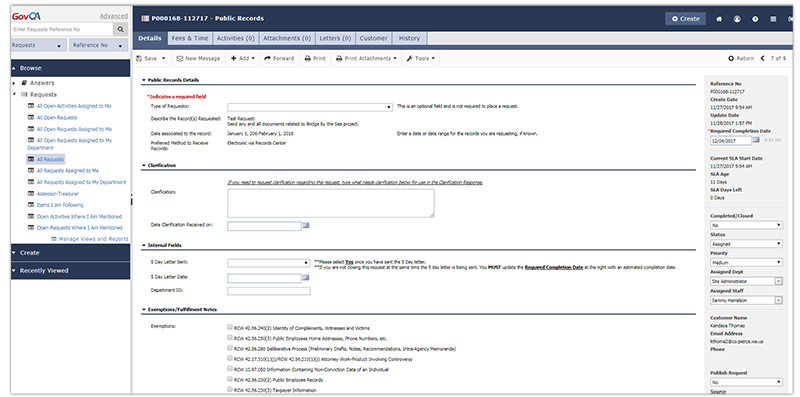800x397 pixels.
Task: Switch to the Activities (0) tab
Action: [x=236, y=38]
